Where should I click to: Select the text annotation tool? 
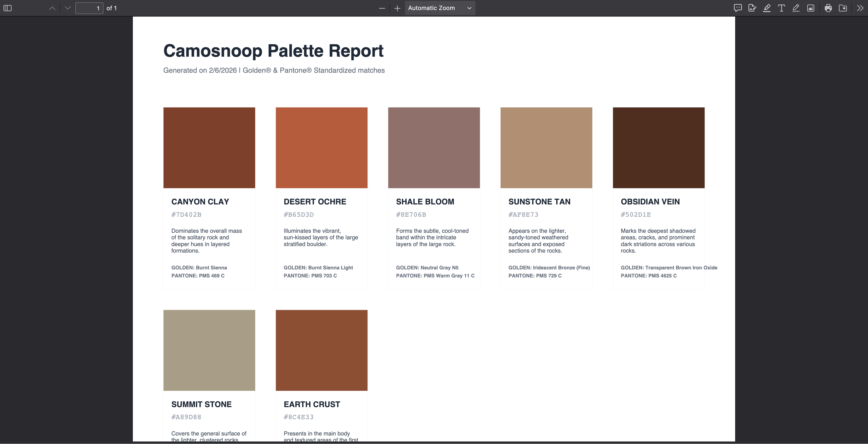tap(781, 8)
